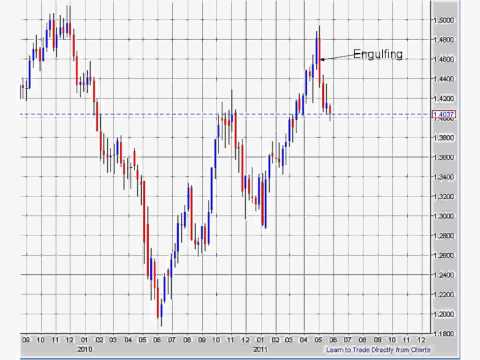Open the Learn to Trade Directly from Charts link
Image resolution: width=480 pixels, height=360 pixels.
378,350
